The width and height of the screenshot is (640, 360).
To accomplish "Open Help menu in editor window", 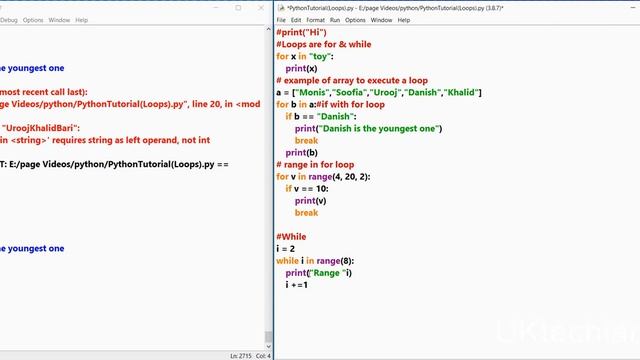I will pyautogui.click(x=404, y=20).
